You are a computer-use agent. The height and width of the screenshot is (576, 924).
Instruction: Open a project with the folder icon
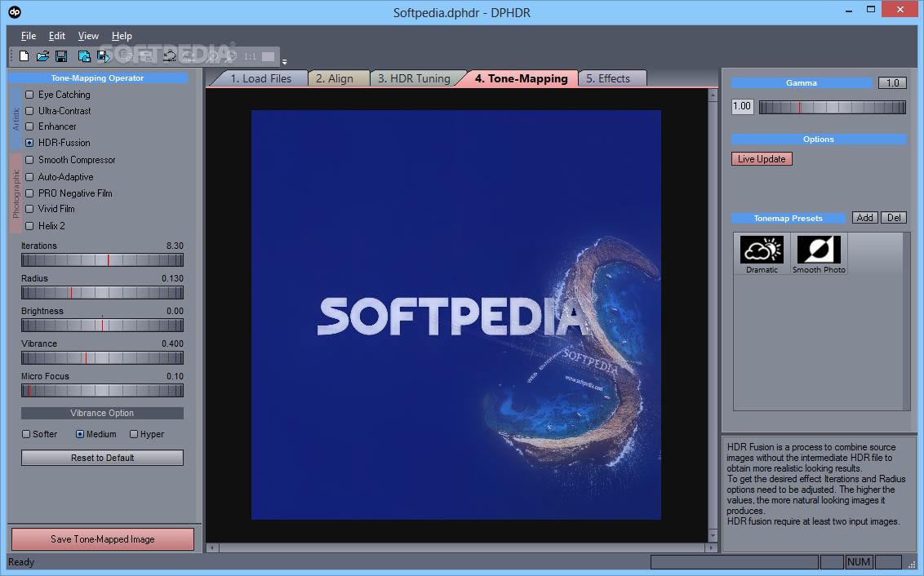click(42, 56)
